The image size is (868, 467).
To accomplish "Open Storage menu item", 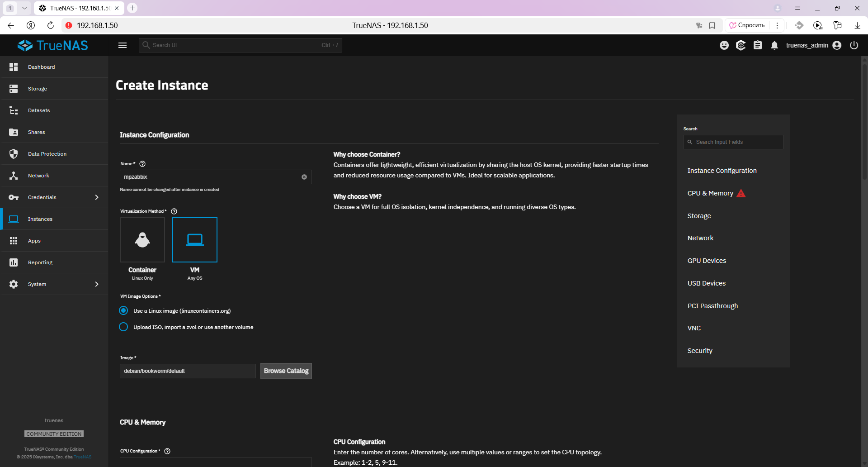I will (x=54, y=89).
